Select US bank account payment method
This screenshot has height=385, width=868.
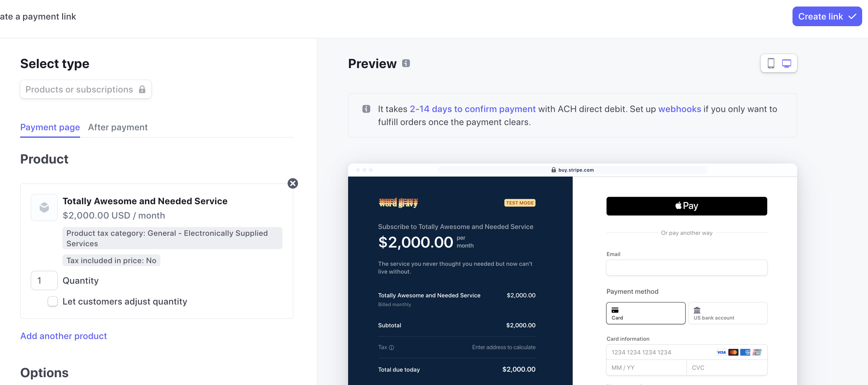(727, 313)
